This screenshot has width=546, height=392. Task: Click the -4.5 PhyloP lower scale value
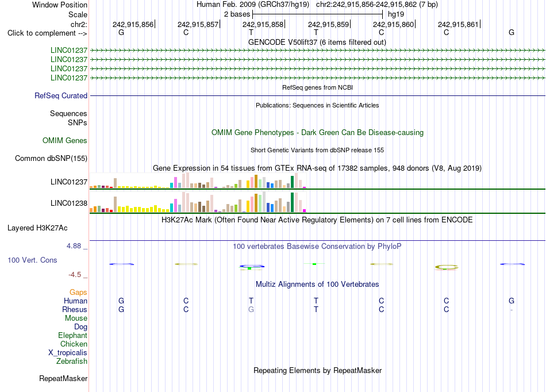click(75, 275)
